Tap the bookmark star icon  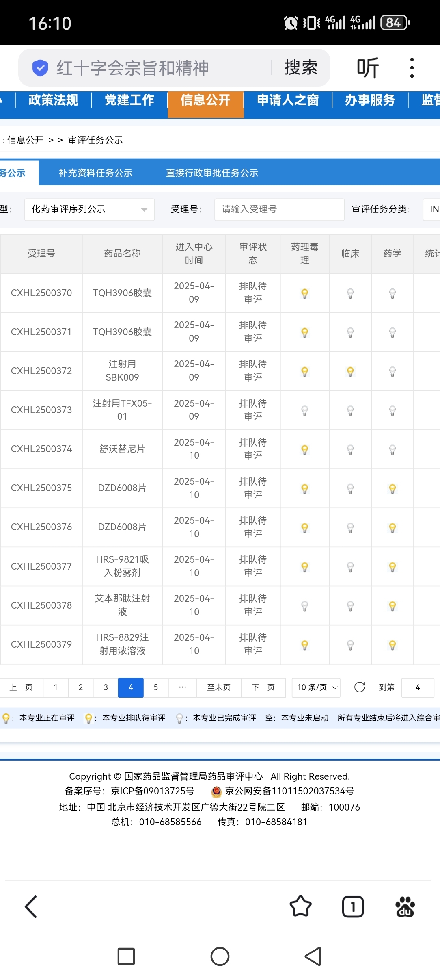coord(301,906)
